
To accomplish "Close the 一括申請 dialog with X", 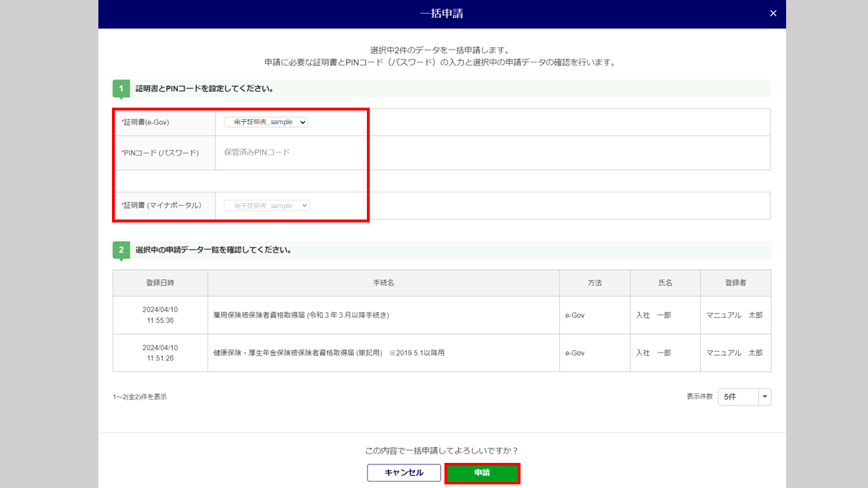I will tap(773, 14).
